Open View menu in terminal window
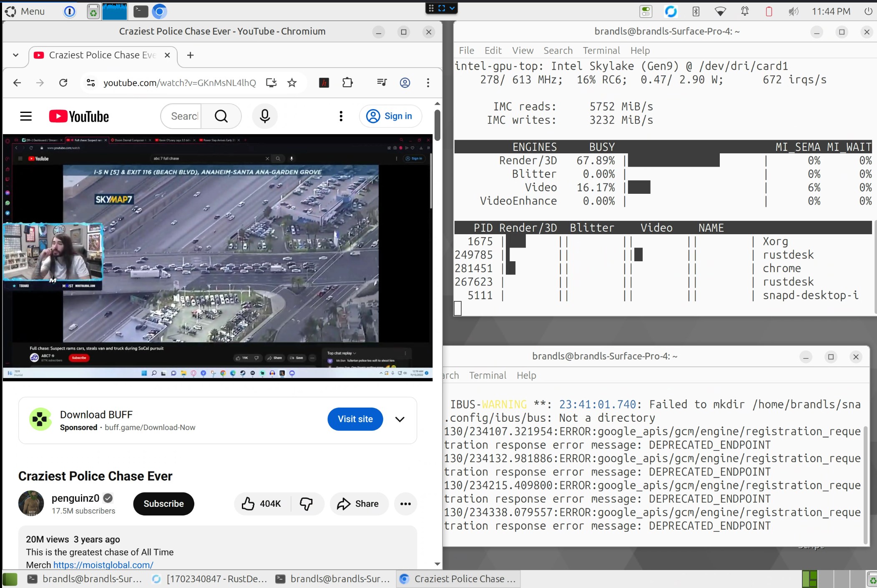The height and width of the screenshot is (588, 877). pyautogui.click(x=523, y=50)
